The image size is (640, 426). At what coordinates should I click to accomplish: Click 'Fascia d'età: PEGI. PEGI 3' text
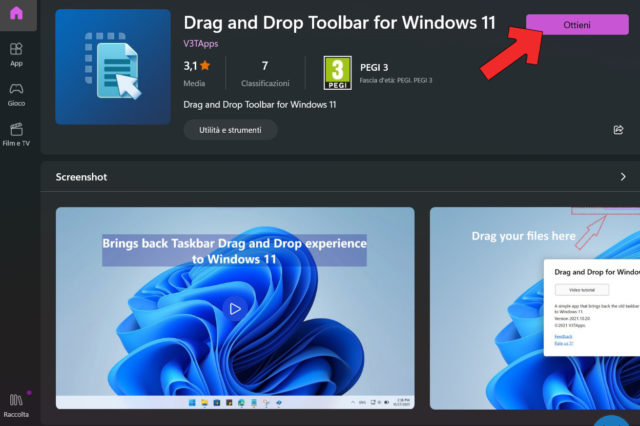pos(396,80)
